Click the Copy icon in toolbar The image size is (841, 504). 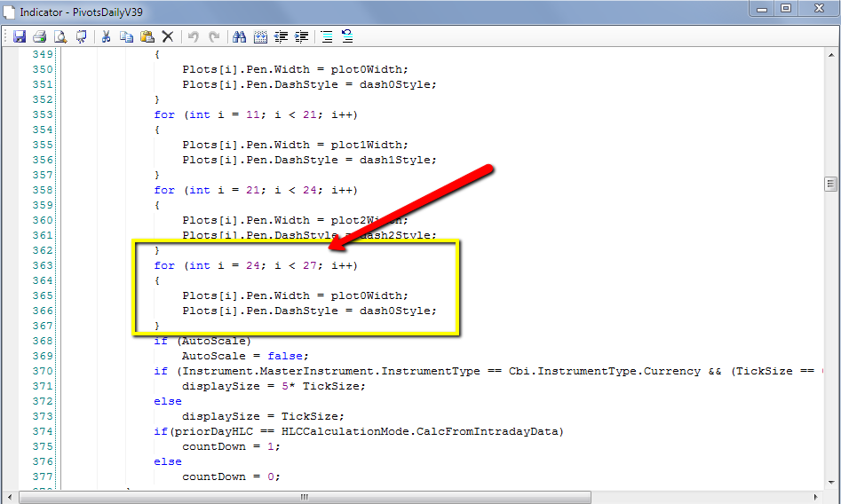[127, 36]
